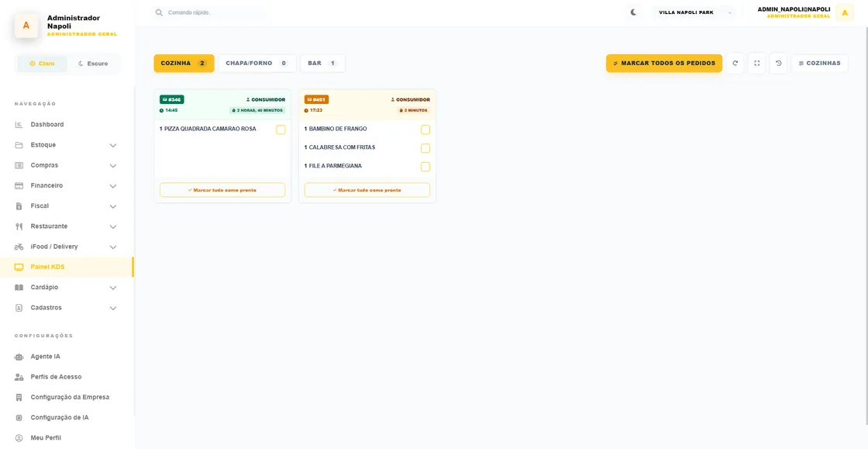The height and width of the screenshot is (449, 868).
Task: Check the Bambino de Frango item
Action: [x=425, y=130]
